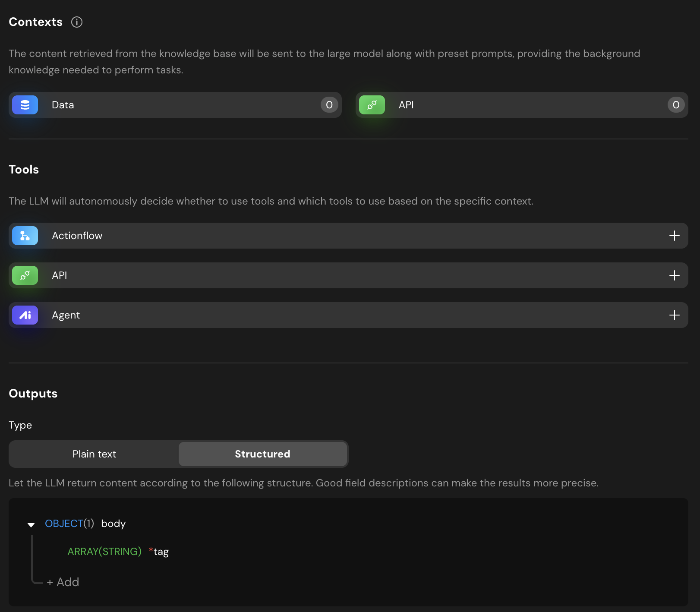Screen dimensions: 700x612
Task: Collapse the OBJECT body tree node
Action: click(31, 524)
